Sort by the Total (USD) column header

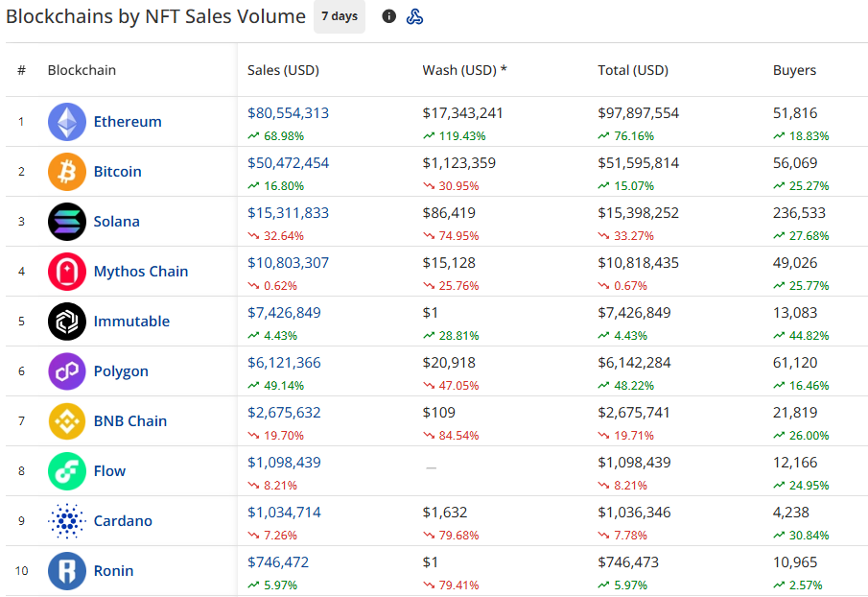click(x=633, y=70)
